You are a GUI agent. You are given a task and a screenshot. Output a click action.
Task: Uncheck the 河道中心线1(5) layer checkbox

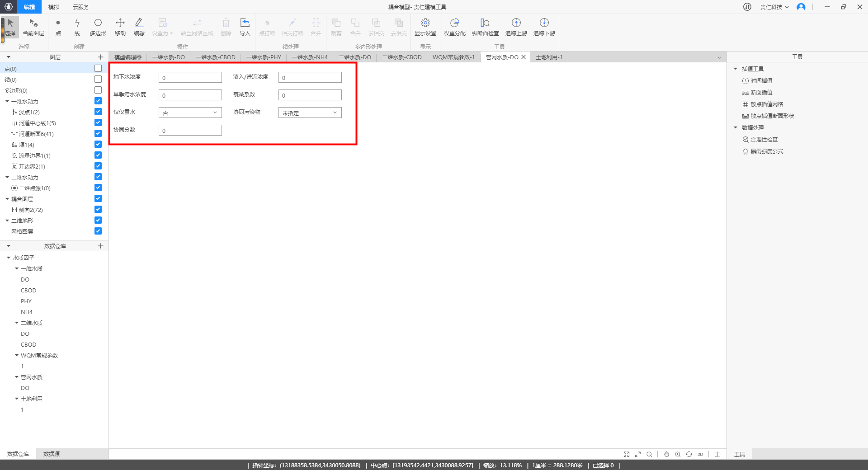pos(98,122)
